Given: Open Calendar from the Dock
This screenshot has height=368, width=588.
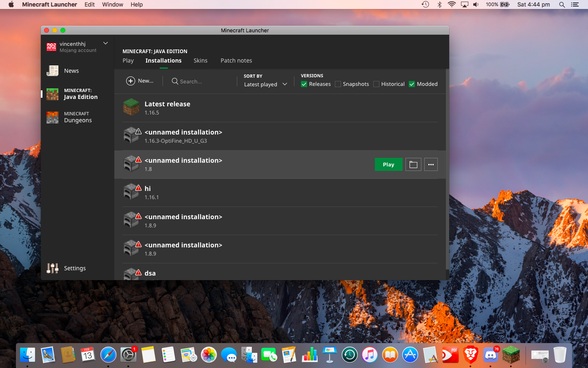Looking at the screenshot, I should [x=88, y=355].
